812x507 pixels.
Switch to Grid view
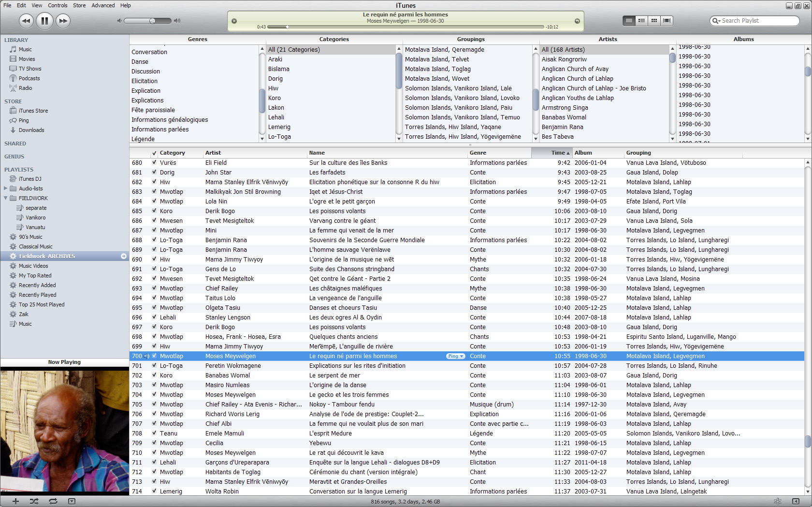[654, 21]
